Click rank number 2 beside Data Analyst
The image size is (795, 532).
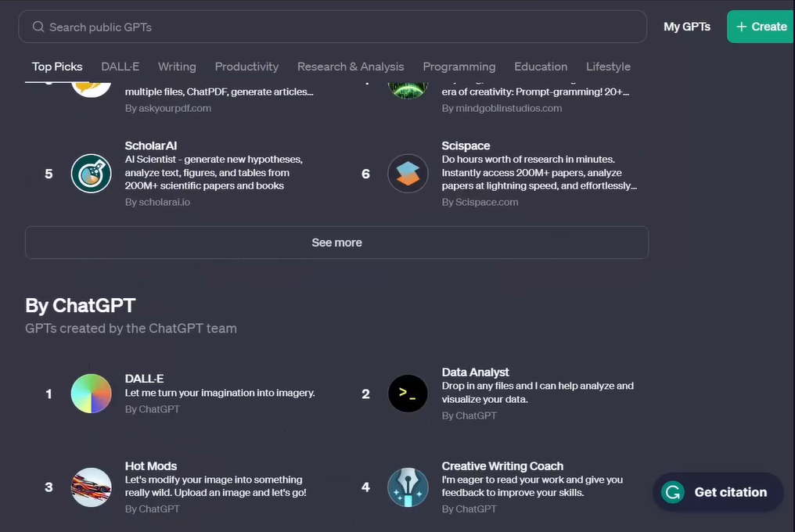coord(365,394)
